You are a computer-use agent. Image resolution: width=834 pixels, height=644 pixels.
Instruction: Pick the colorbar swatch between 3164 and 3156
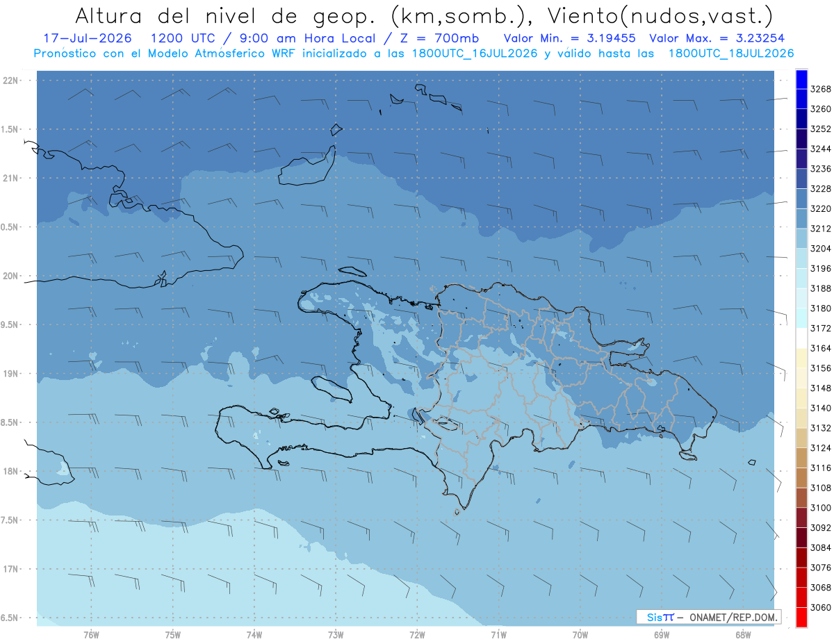[801, 358]
